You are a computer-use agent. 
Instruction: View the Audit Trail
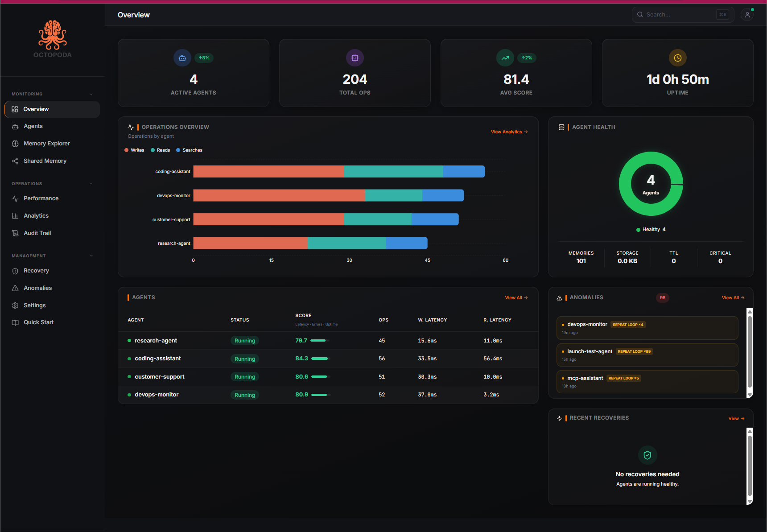37,233
